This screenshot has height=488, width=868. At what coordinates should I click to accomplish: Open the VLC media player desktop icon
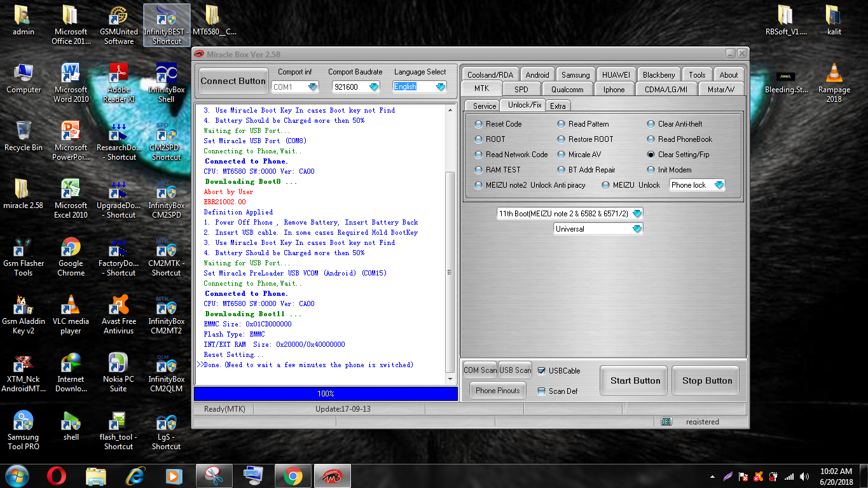[71, 314]
